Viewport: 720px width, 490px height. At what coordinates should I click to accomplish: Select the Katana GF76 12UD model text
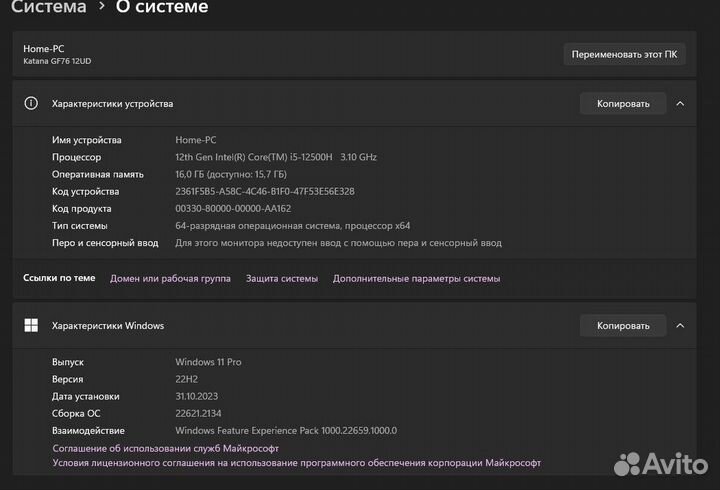click(57, 61)
